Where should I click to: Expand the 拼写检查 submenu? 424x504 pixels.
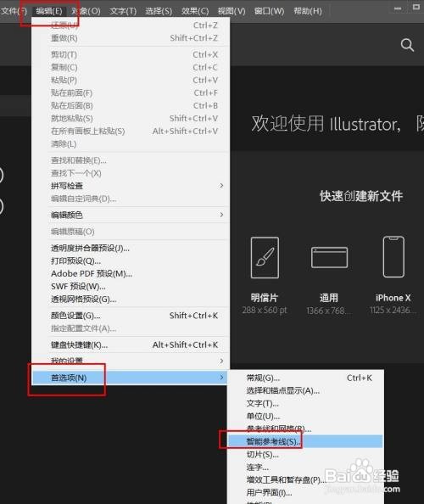coord(131,186)
